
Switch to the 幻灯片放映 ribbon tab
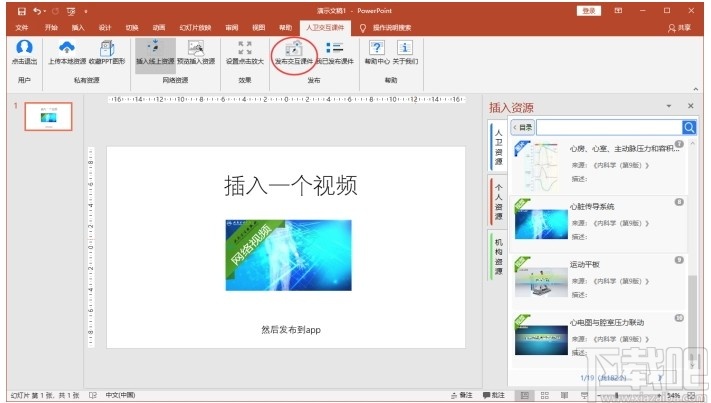tap(195, 28)
